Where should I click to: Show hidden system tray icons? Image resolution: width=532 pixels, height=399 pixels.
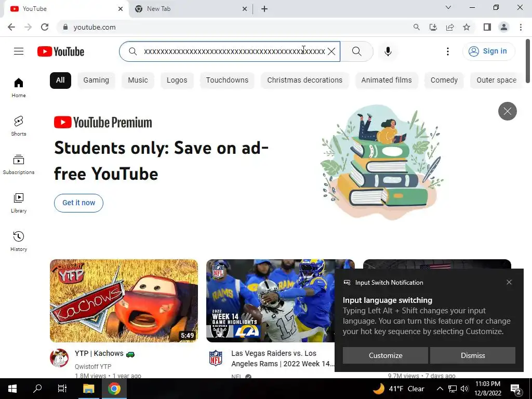click(x=440, y=389)
